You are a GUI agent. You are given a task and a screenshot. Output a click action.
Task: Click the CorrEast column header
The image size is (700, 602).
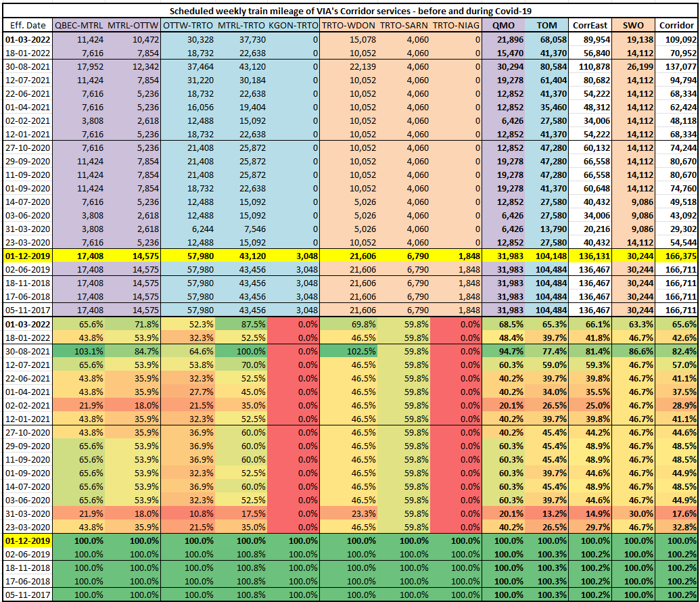tap(590, 25)
